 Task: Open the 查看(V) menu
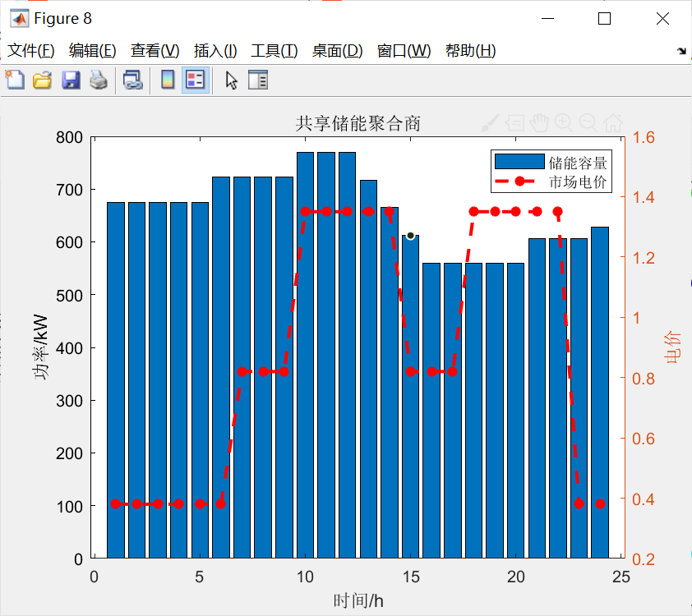(155, 51)
